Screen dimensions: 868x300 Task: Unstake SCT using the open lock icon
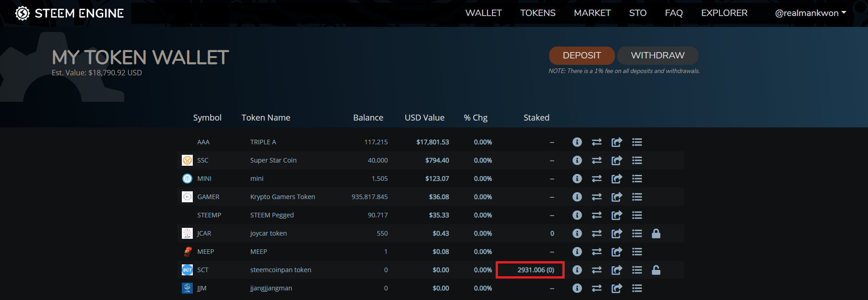[x=656, y=270]
